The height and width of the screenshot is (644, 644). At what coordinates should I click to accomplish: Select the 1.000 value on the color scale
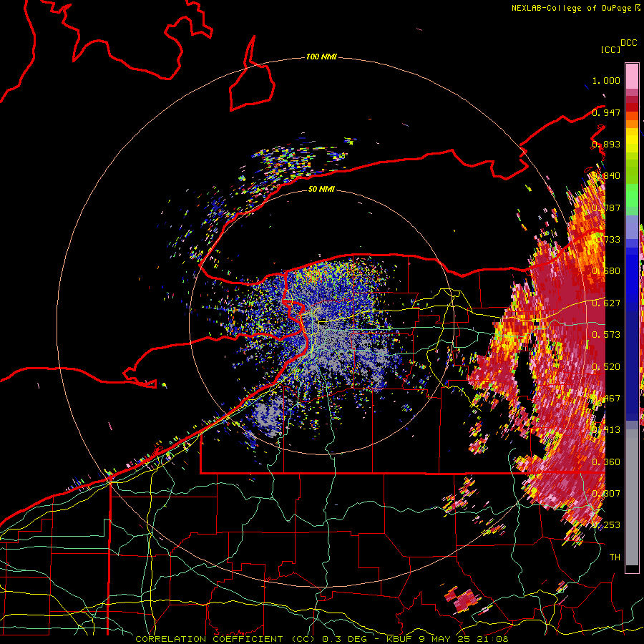click(x=606, y=80)
